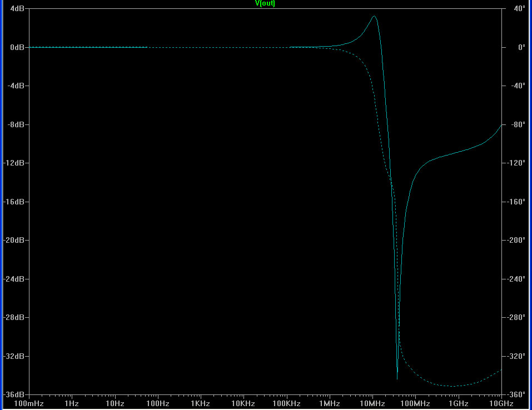The width and height of the screenshot is (532, 410).
Task: Click the -360° phase axis label
Action: (516, 395)
